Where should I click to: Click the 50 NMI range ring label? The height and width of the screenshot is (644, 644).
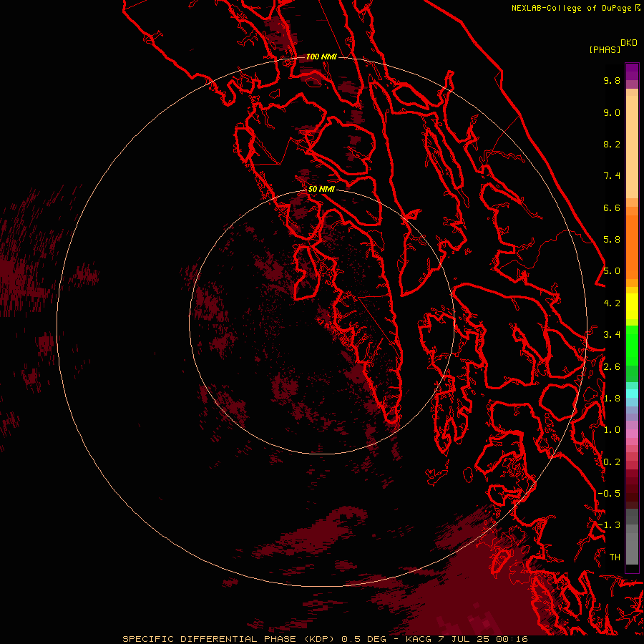(x=321, y=189)
